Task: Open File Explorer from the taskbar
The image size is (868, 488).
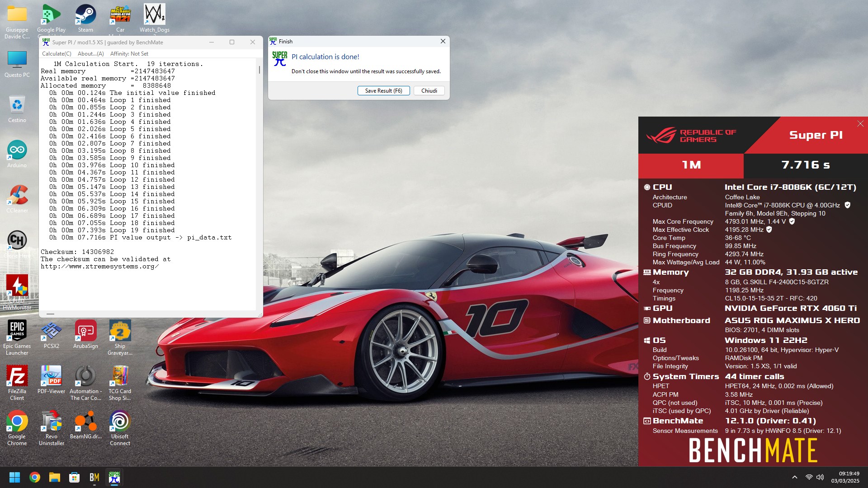Action: coord(54,477)
